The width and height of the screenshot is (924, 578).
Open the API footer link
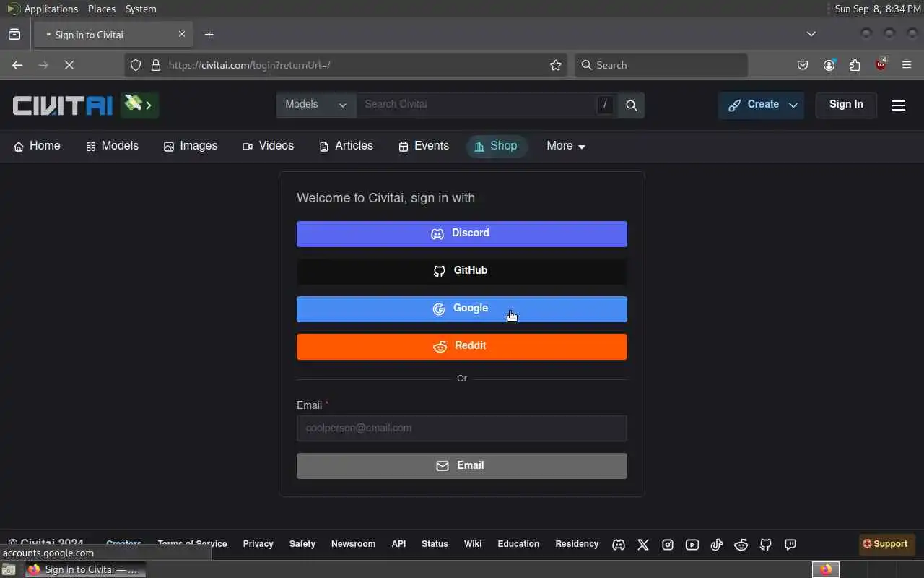point(398,544)
